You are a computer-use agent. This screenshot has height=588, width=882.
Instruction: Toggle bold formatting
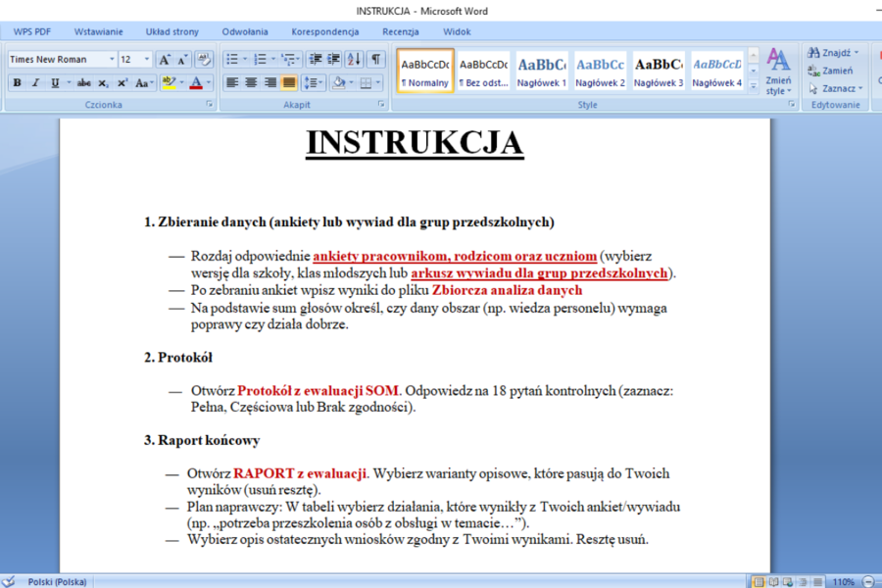(17, 82)
